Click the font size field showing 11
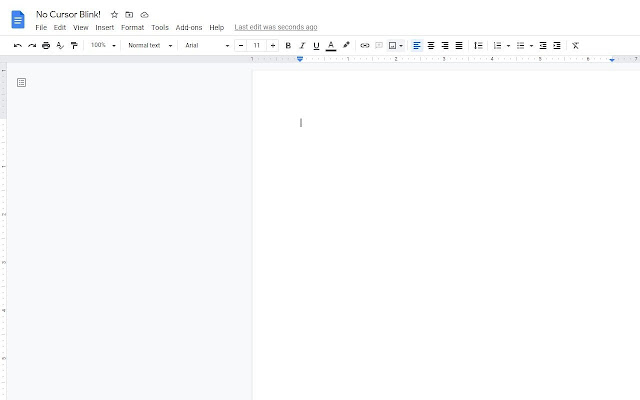Image resolution: width=640 pixels, height=400 pixels. pos(257,45)
